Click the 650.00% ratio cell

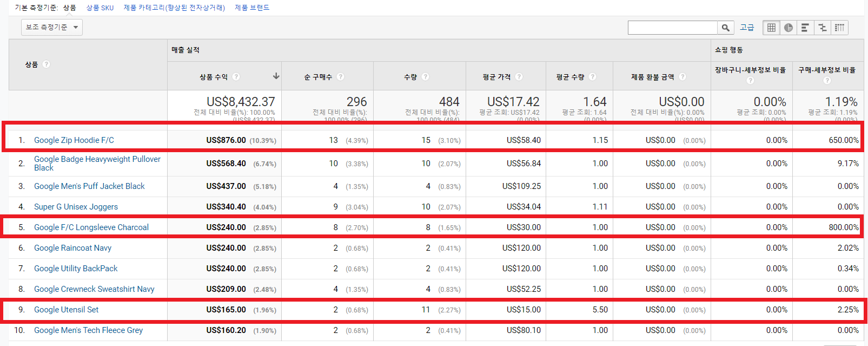pos(844,140)
